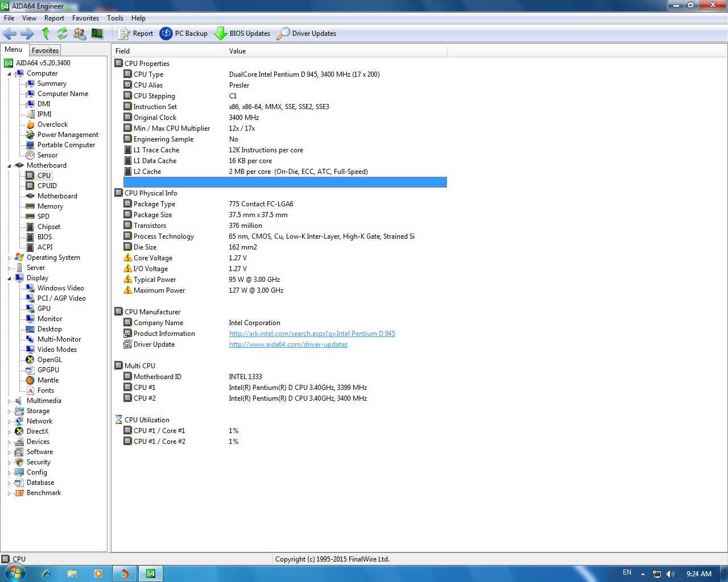Screen dimensions: 728x582
Task: Collapse the Computer tree node
Action: (x=9, y=74)
